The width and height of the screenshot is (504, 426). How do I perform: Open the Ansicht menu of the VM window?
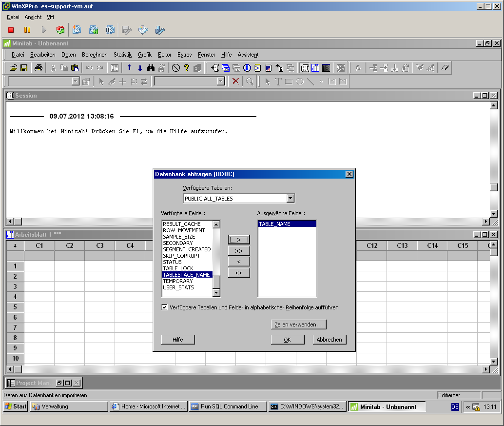[33, 17]
